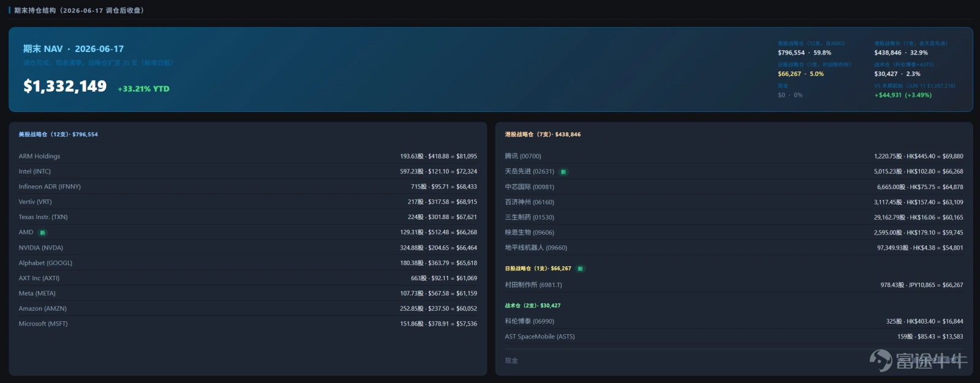Click ARM Holdings value 193.63股 · $418.88 = $81,095

pyautogui.click(x=439, y=157)
